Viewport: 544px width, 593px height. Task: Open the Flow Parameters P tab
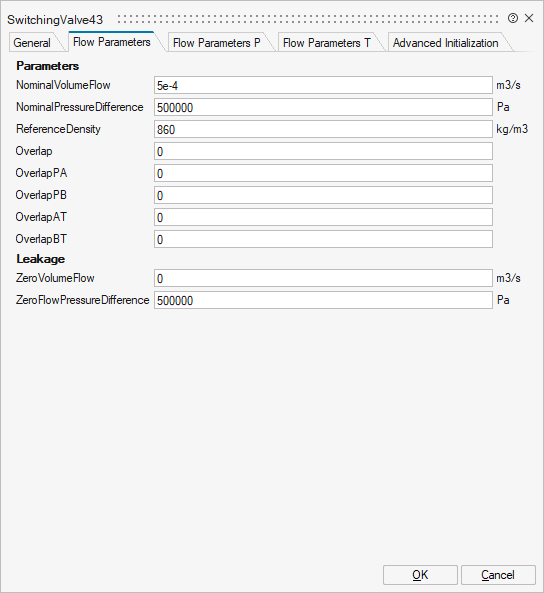tap(216, 43)
